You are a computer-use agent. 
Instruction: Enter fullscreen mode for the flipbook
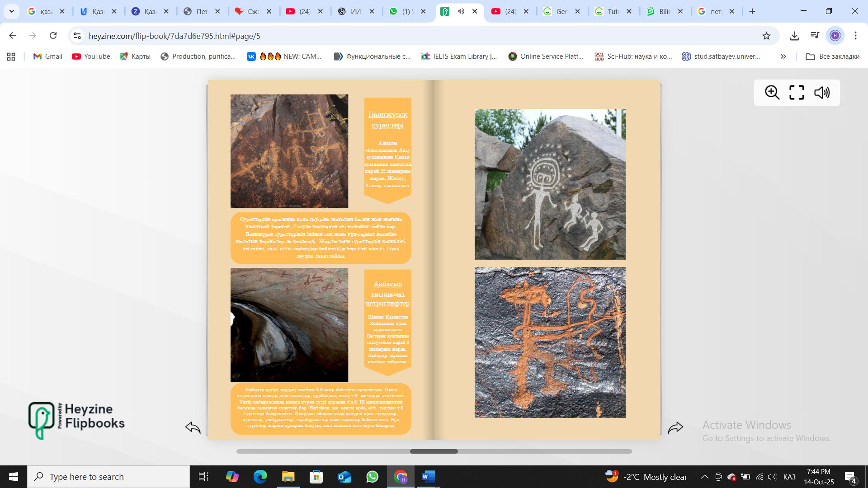tap(797, 93)
